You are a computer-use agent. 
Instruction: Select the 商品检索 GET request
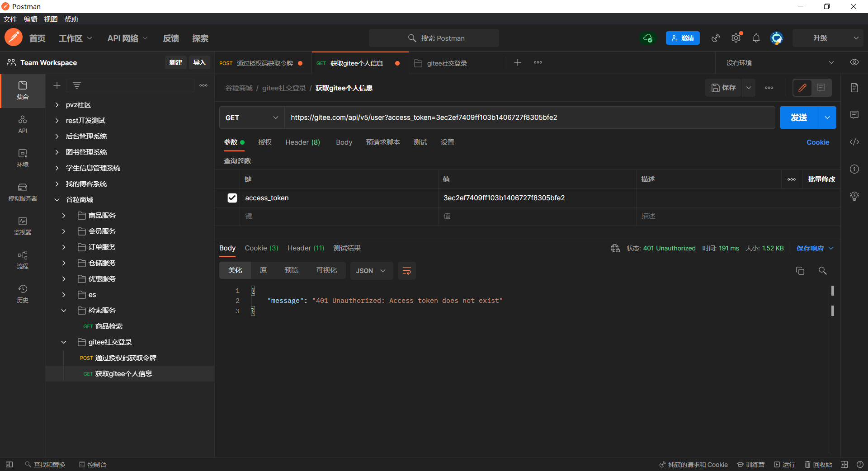109,326
